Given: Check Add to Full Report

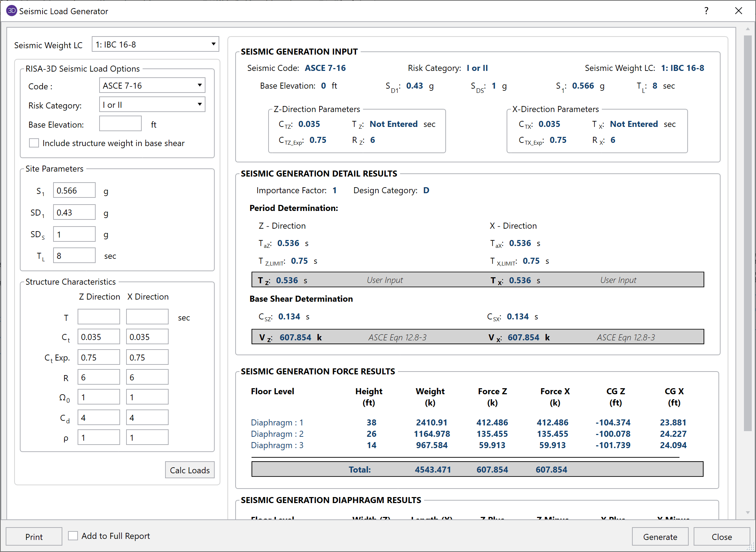Looking at the screenshot, I should (73, 536).
